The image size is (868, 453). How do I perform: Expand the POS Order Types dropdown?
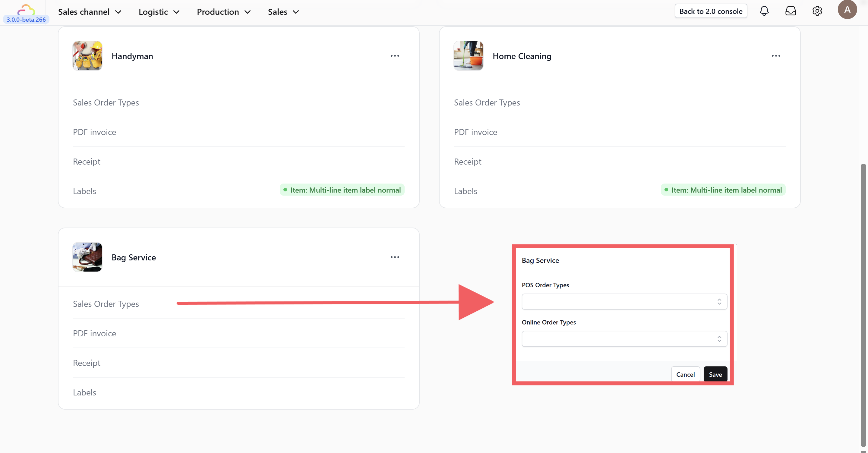pos(624,302)
